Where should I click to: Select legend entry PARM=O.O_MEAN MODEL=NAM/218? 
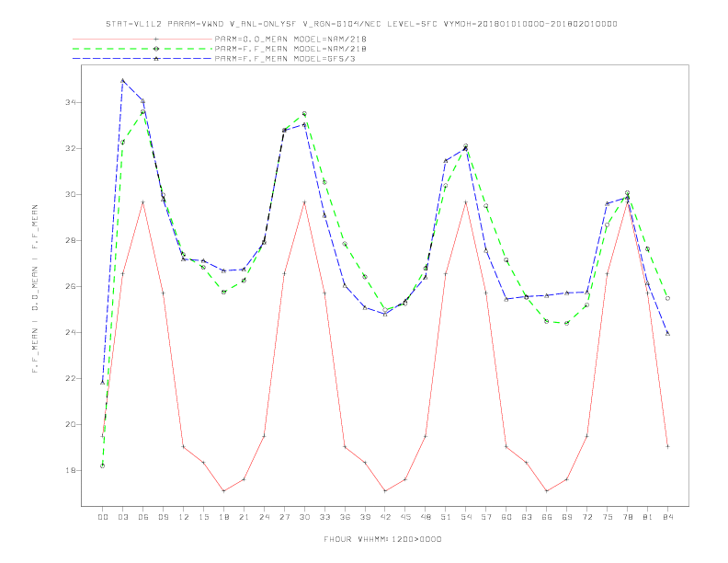pyautogui.click(x=290, y=39)
